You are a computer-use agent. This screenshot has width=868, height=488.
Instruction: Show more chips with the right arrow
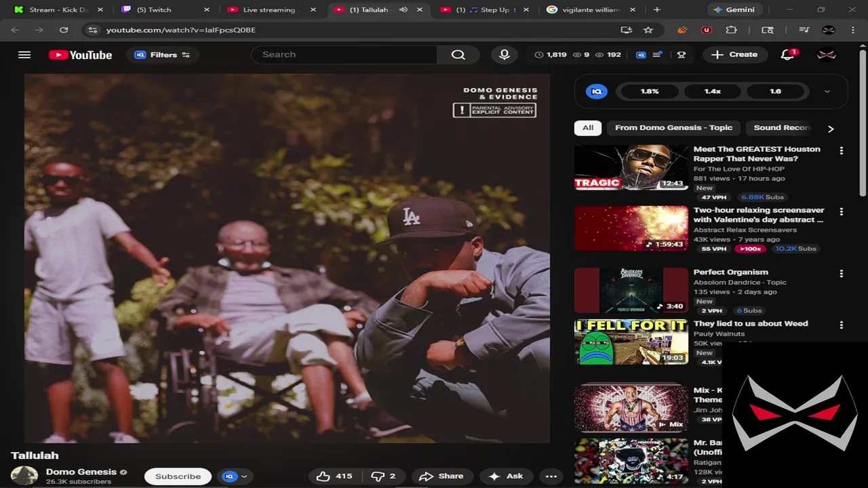pos(831,129)
